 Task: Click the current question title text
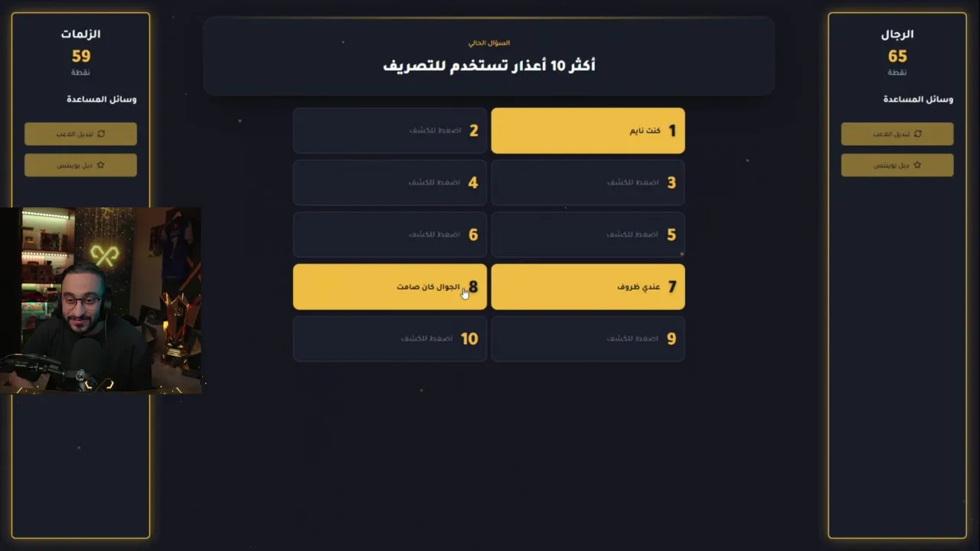488,66
